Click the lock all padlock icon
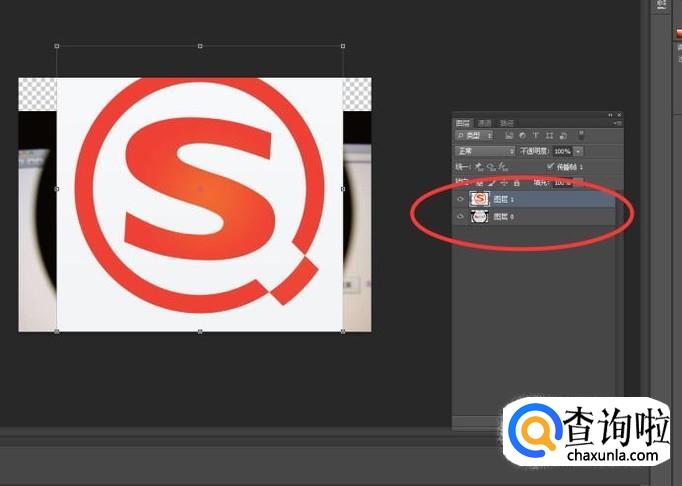 517,183
